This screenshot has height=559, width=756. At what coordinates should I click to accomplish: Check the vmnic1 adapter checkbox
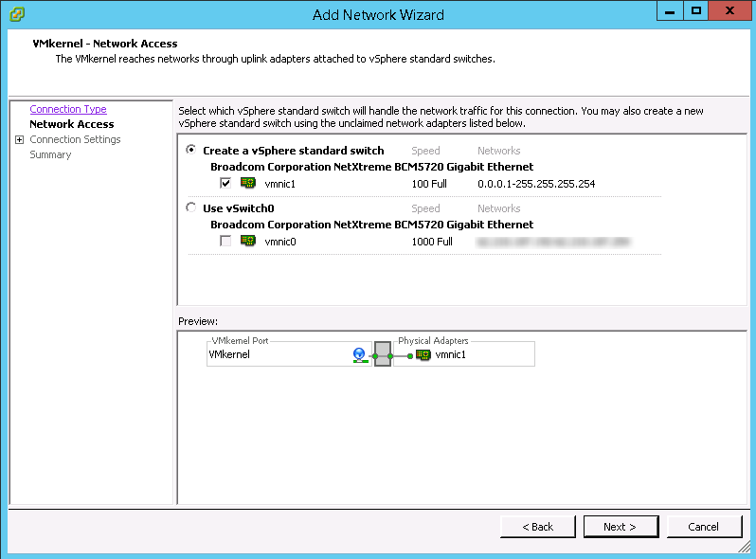(x=225, y=184)
